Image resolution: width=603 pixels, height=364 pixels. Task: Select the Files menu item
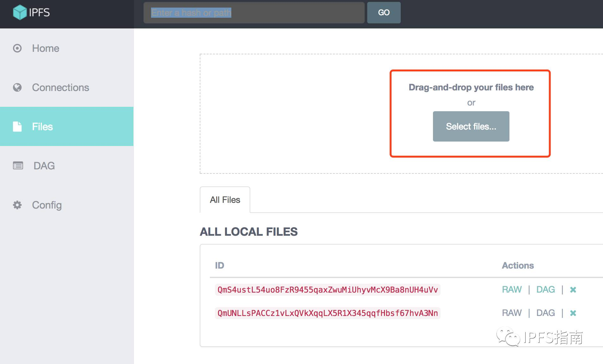(67, 126)
